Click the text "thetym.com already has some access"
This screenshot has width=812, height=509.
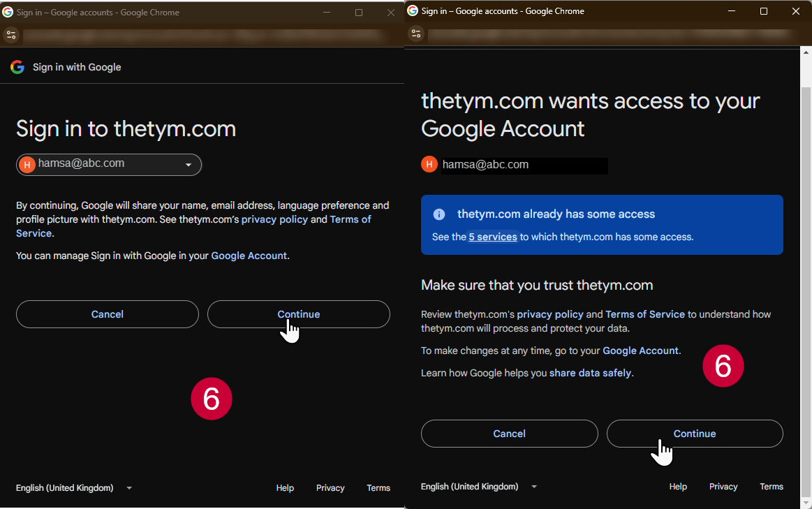click(556, 214)
